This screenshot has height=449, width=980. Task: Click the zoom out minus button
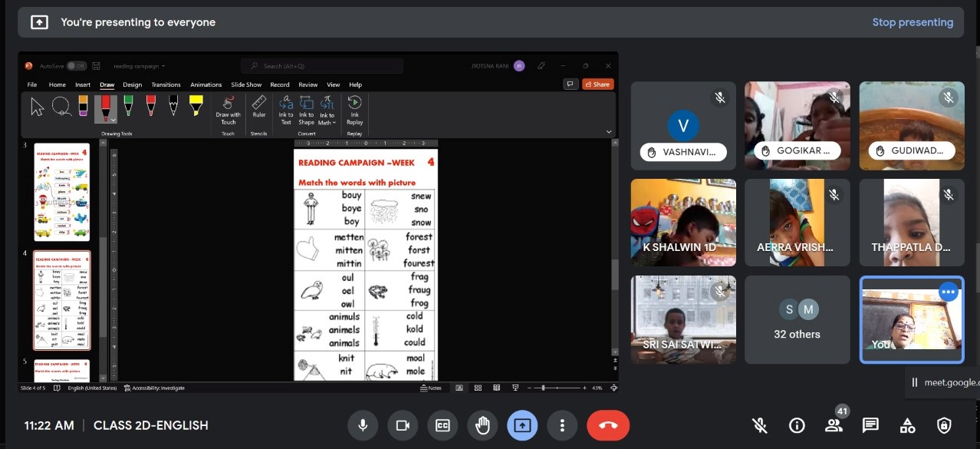coord(531,388)
